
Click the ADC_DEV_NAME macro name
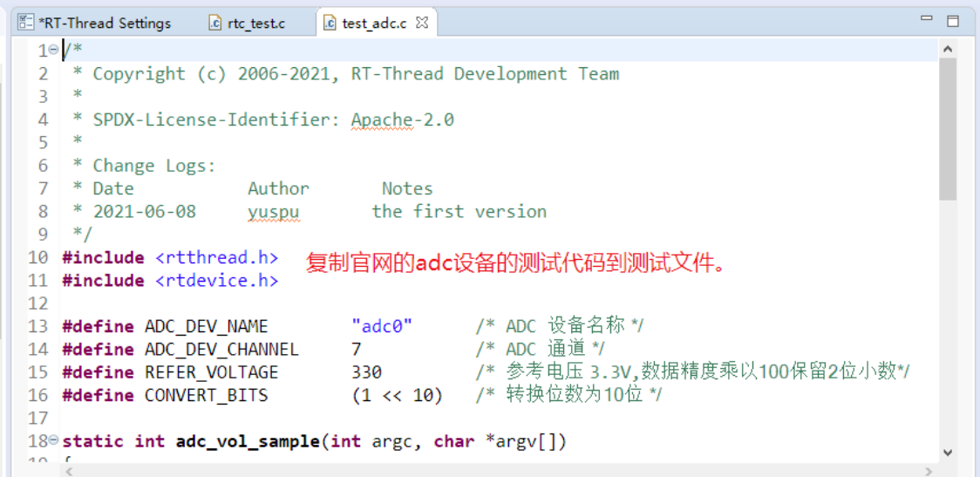coord(207,326)
